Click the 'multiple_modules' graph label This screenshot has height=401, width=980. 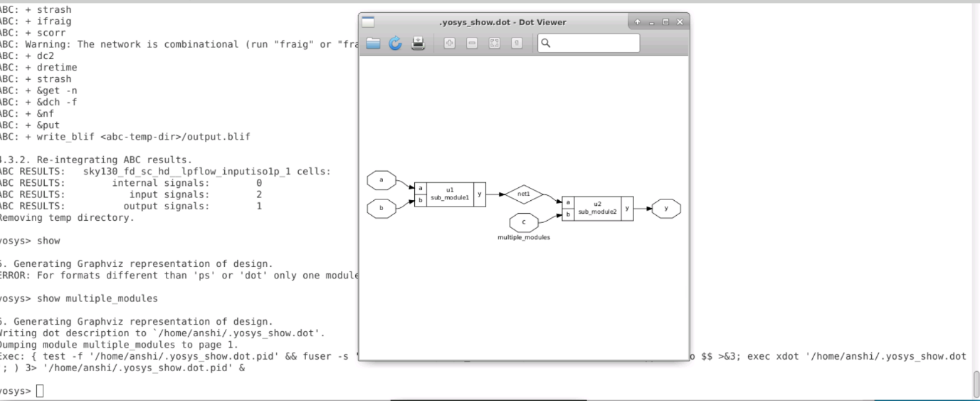pos(524,237)
